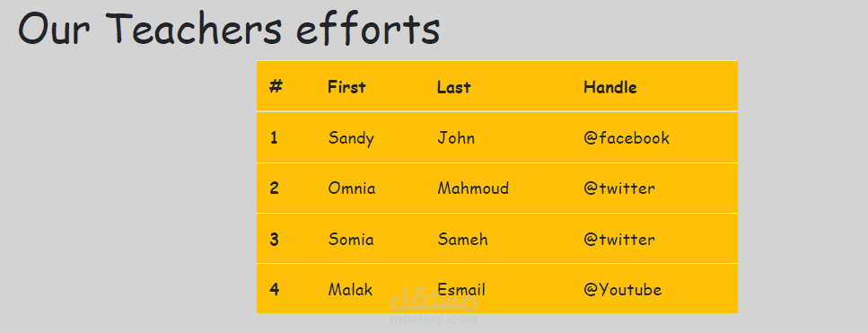868x333 pixels.
Task: Click the first name 'Omnia'
Action: [x=352, y=188]
